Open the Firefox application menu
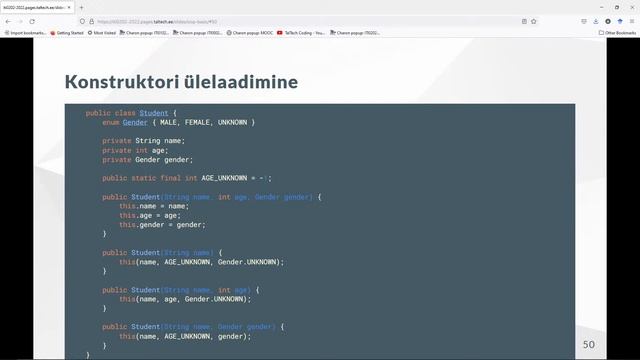Image resolution: width=640 pixels, height=360 pixels. point(632,22)
